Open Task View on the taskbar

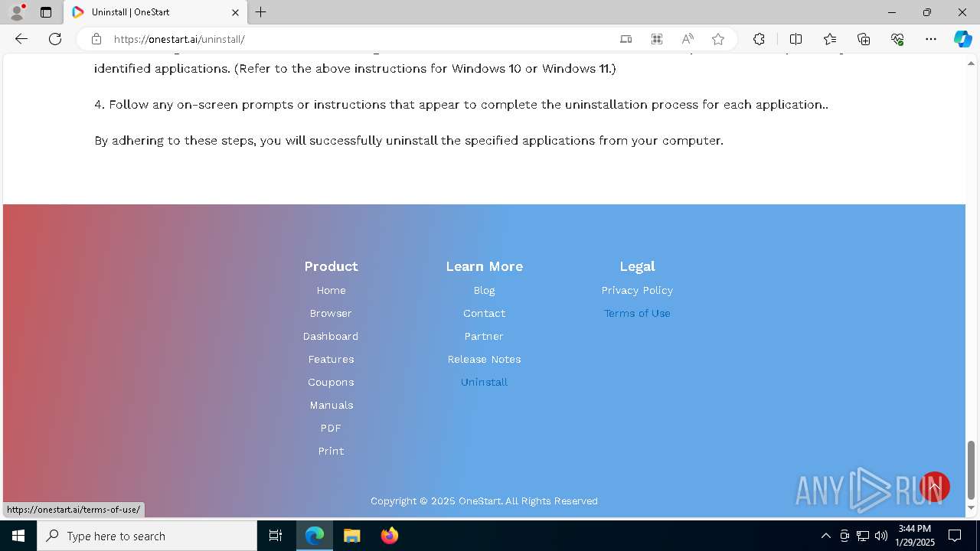click(x=276, y=536)
